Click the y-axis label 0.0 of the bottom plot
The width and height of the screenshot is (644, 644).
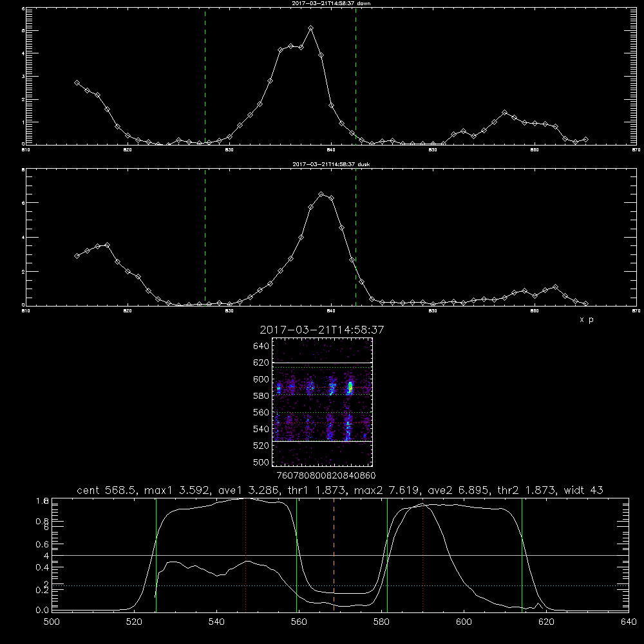(43, 611)
